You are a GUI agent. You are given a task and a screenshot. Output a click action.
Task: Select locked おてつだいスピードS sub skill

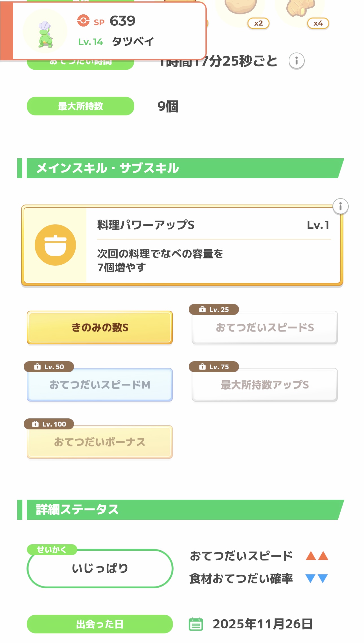pyautogui.click(x=265, y=327)
